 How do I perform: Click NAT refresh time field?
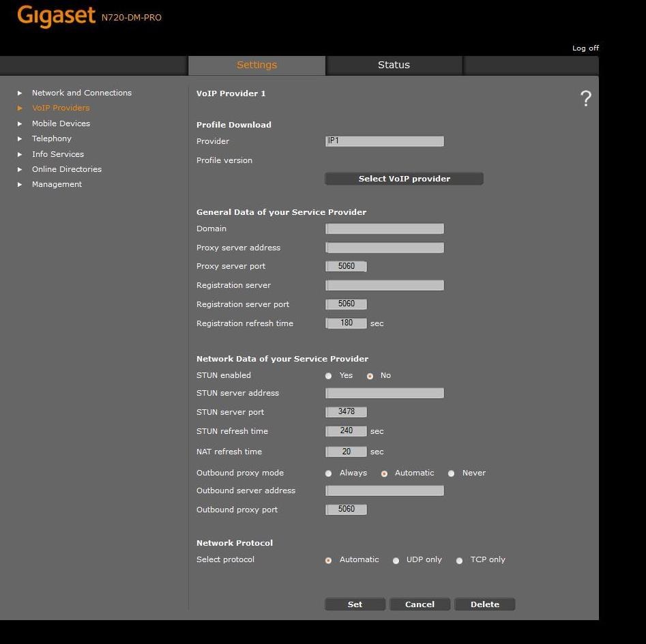point(346,452)
